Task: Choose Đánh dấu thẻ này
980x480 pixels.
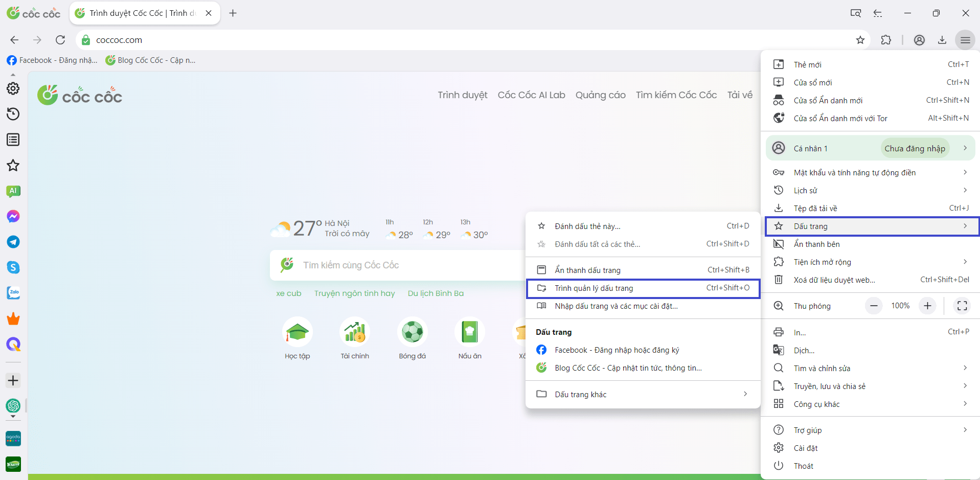Action: 643,226
